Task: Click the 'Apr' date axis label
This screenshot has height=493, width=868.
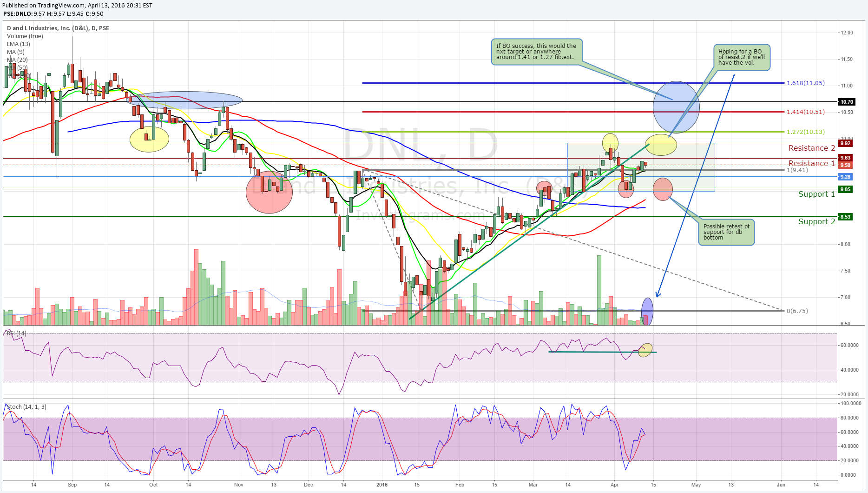Action: [x=614, y=485]
